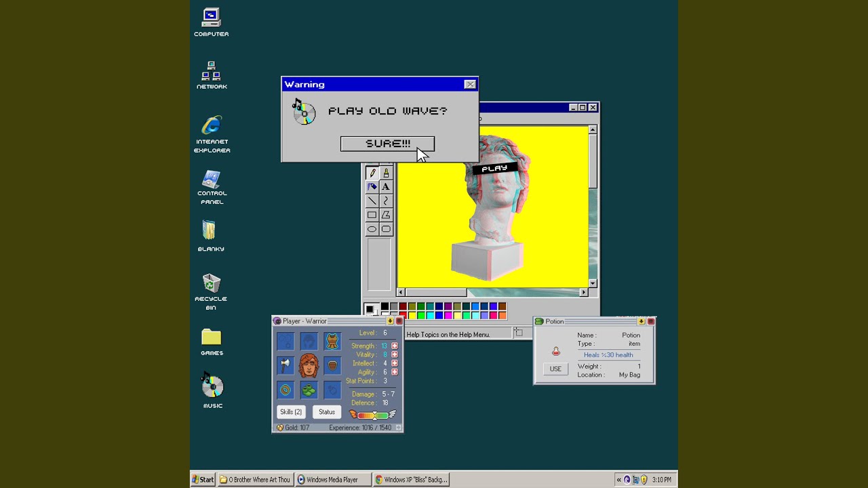Screen dimensions: 868x488
Task: Expand hidden system tray icons
Action: pyautogui.click(x=618, y=480)
